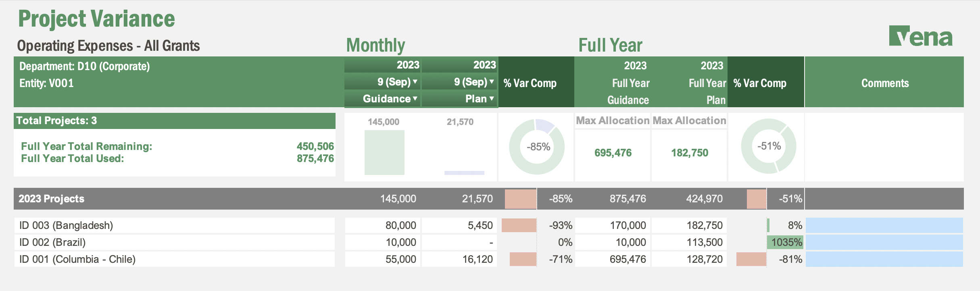Click the -51% donut chart
The height and width of the screenshot is (291, 980).
point(768,146)
